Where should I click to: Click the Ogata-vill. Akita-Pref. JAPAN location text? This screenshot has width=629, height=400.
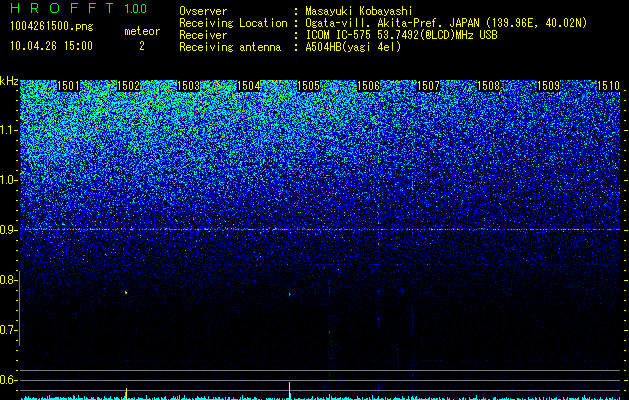point(446,23)
